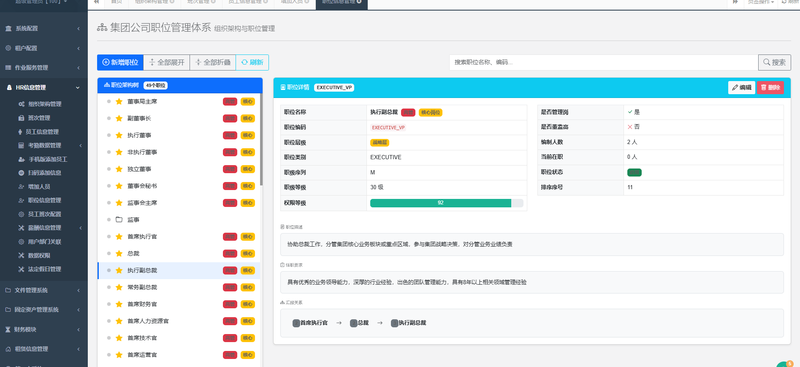Image resolution: width=800 pixels, height=367 pixels.
Task: Click the star icon next to 副董事长
Action: pyautogui.click(x=119, y=118)
